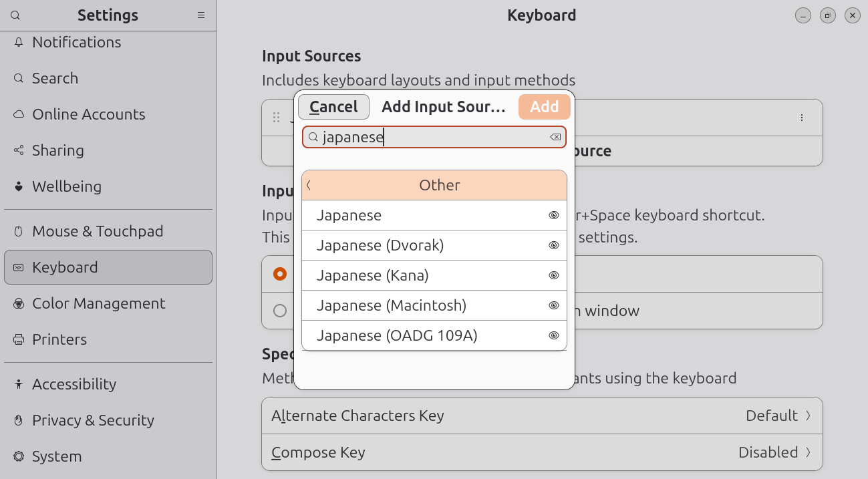The image size is (868, 479).
Task: Open Mouse & Touchpad settings
Action: pos(108,231)
